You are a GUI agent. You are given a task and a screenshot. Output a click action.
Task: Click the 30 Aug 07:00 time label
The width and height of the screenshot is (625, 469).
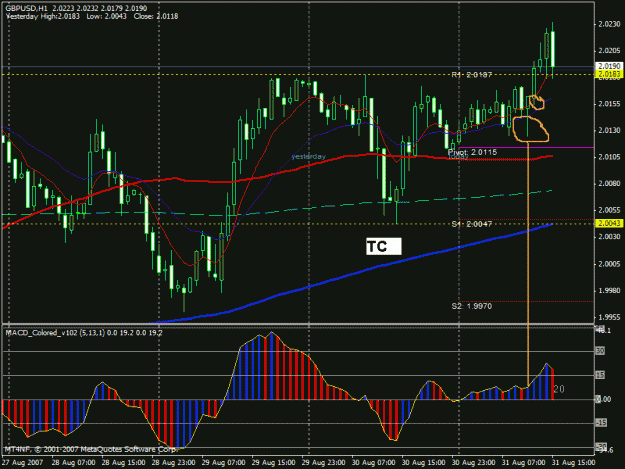tap(373, 463)
